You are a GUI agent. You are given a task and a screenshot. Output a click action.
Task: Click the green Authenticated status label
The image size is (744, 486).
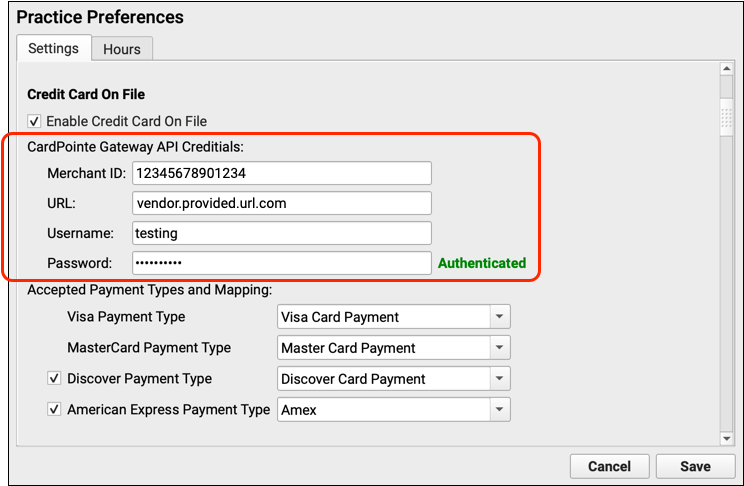[481, 263]
